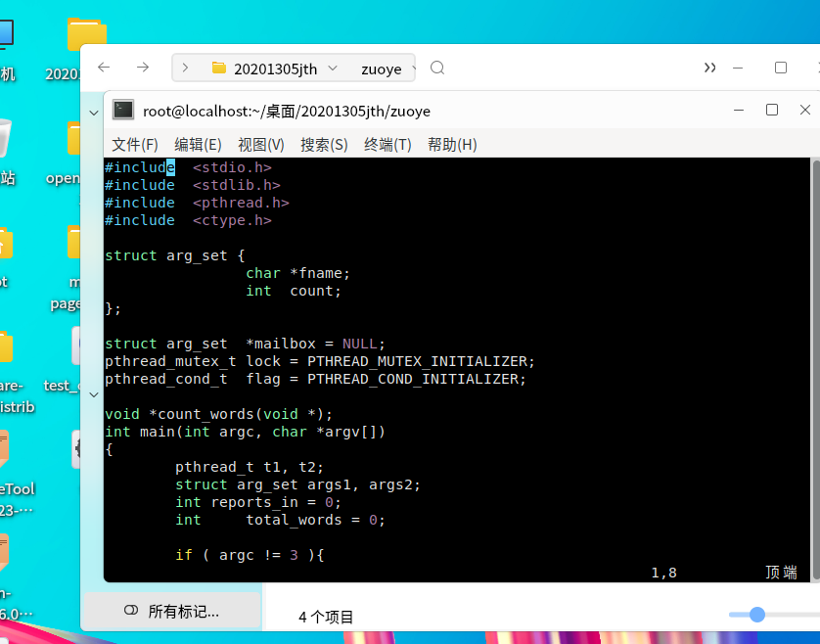Click the terminal vertical scrollbar
The image size is (820, 644).
[x=815, y=369]
